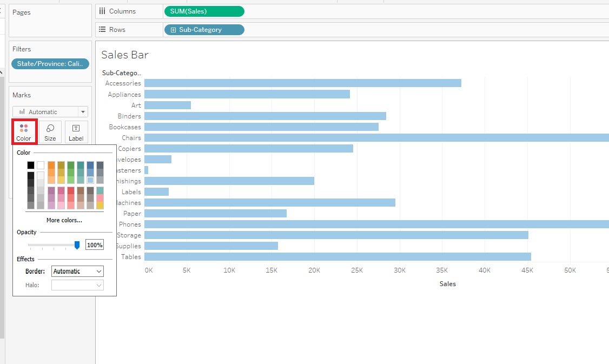Open the Label marks card button
Screen dimensions: 609x364
(76, 132)
